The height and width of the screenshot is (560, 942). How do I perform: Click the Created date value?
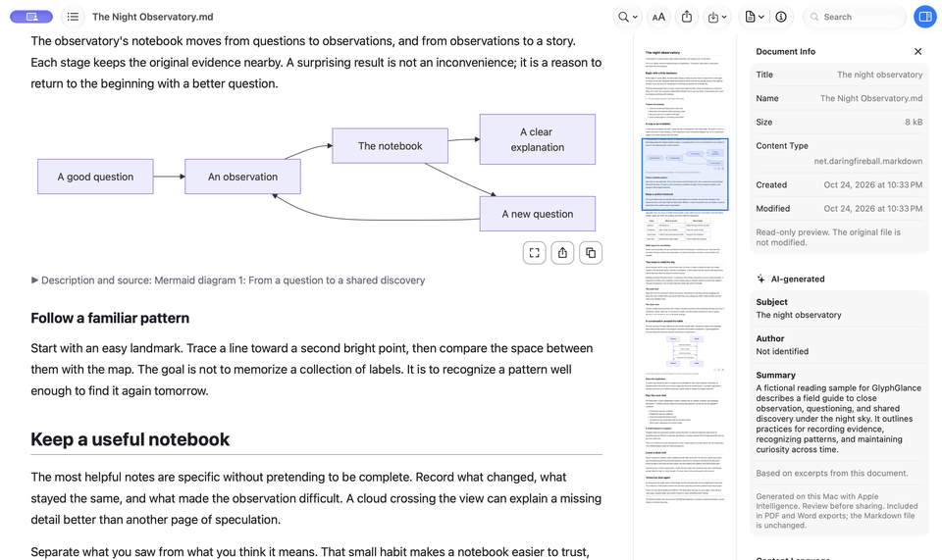click(x=873, y=184)
